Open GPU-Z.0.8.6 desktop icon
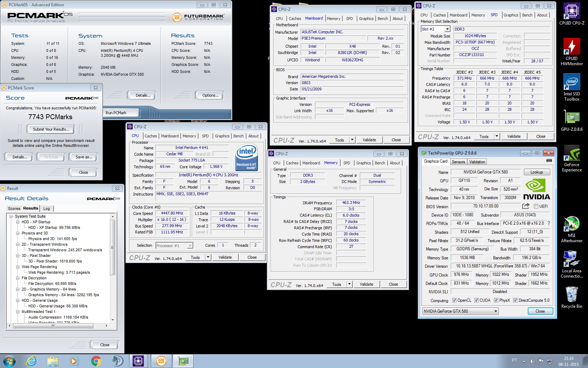This screenshot has height=368, width=588. coord(572,121)
